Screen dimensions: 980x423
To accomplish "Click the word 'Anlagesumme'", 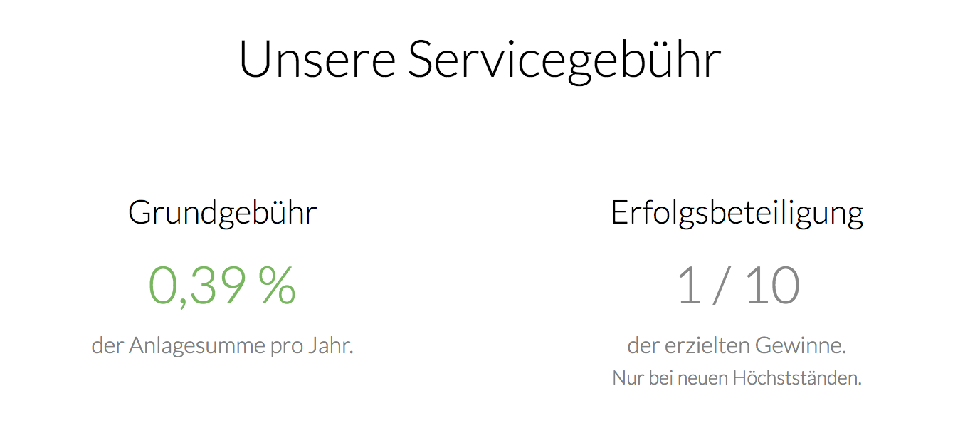I will coord(197,347).
